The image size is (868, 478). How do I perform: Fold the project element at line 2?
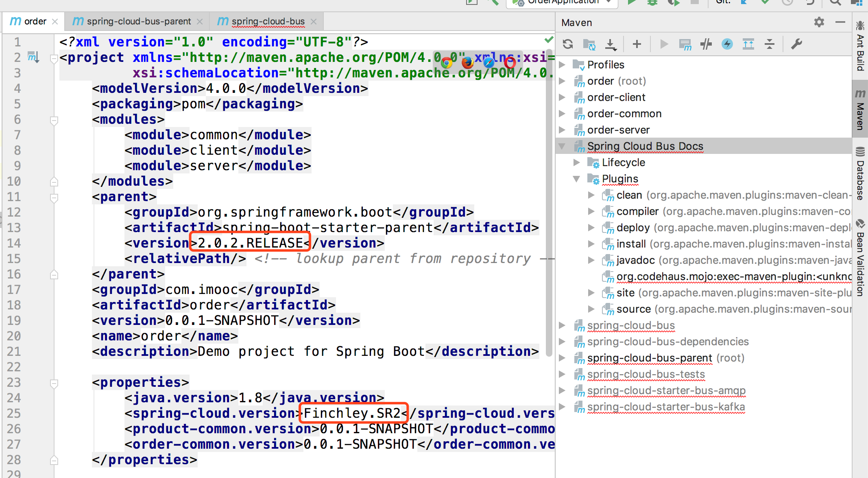click(x=54, y=59)
